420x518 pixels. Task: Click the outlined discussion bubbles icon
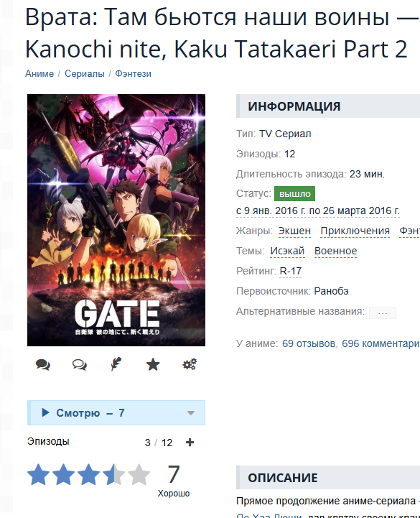80,364
